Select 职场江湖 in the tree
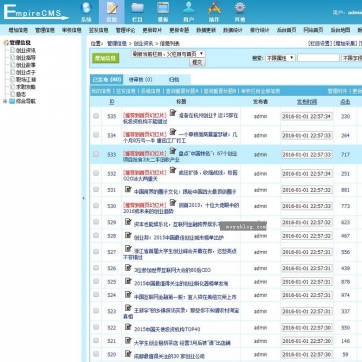The image size is (362, 362). click(x=26, y=79)
